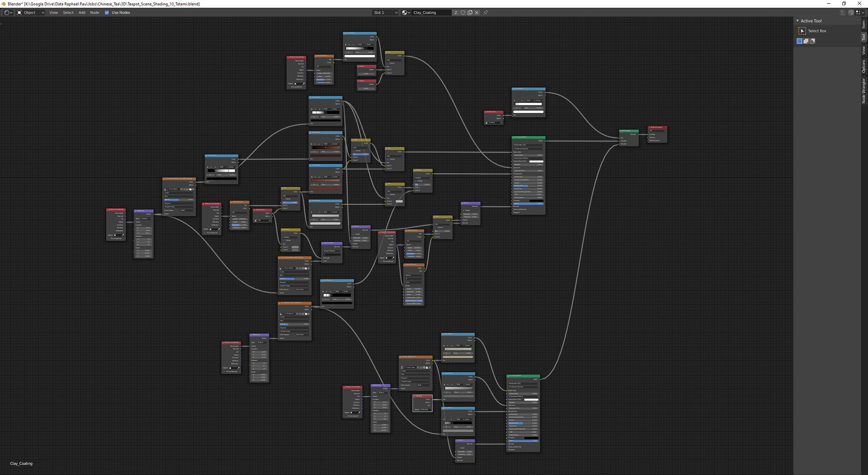Switch to the Tool sidebar tab
Screen dimensions: 868x475
(x=863, y=38)
